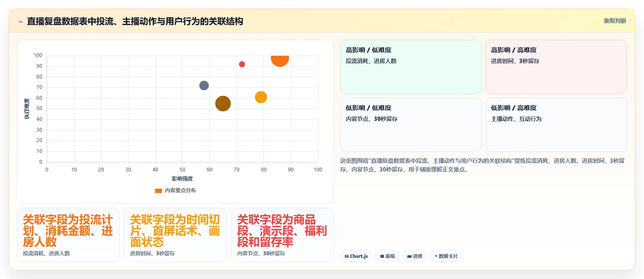The image size is (644, 279).
Task: Select the brown bubble on chart
Action: [x=223, y=104]
